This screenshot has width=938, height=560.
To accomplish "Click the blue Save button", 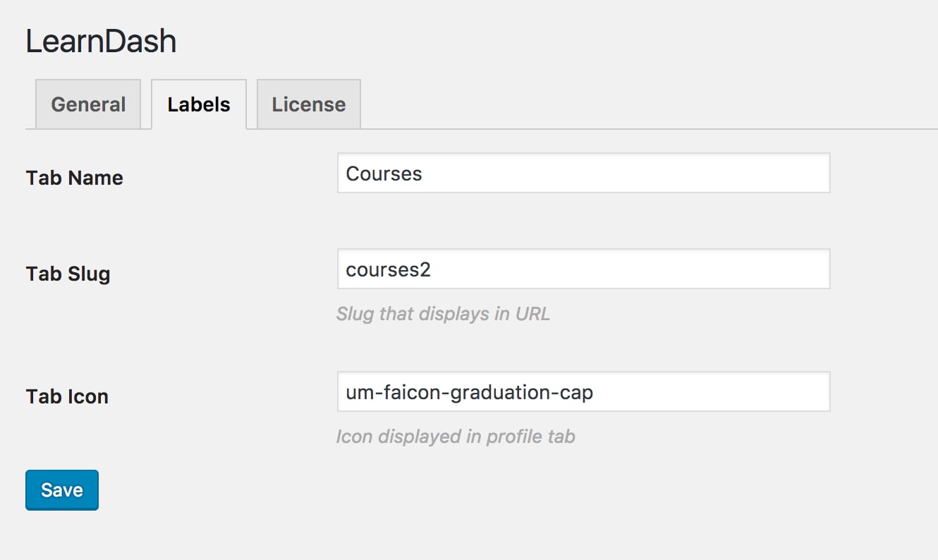I will coord(62,490).
